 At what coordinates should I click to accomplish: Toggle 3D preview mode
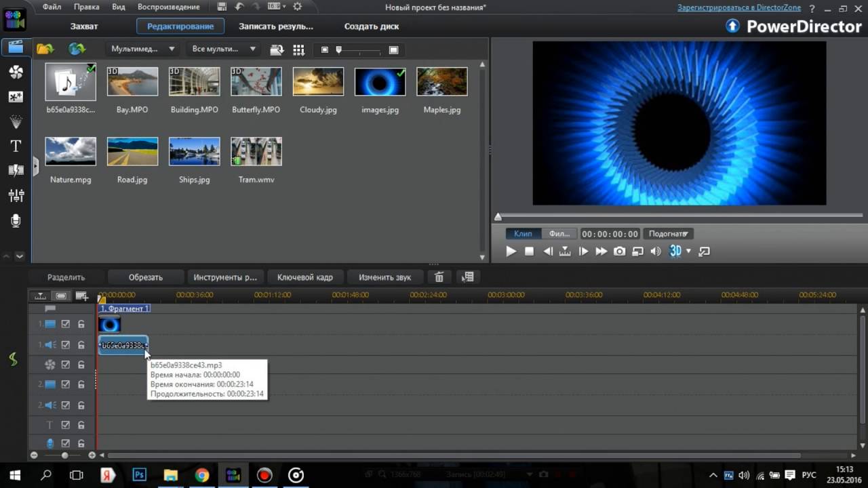(675, 251)
